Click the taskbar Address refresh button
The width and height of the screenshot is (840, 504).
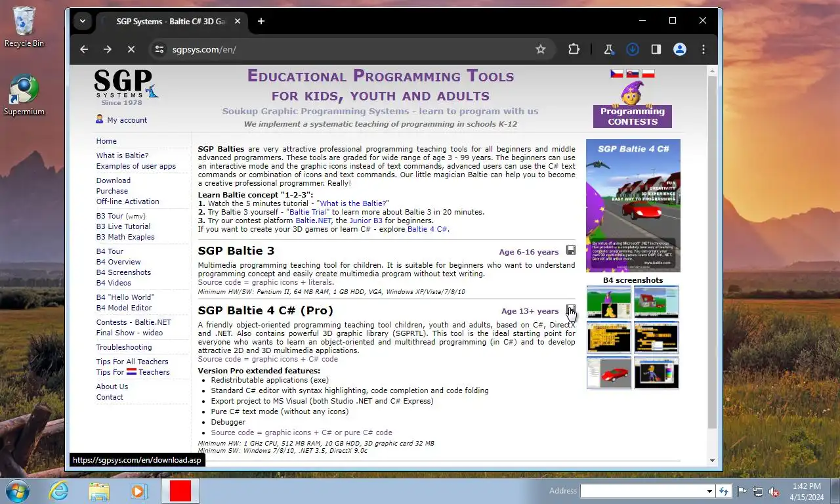pos(724,491)
